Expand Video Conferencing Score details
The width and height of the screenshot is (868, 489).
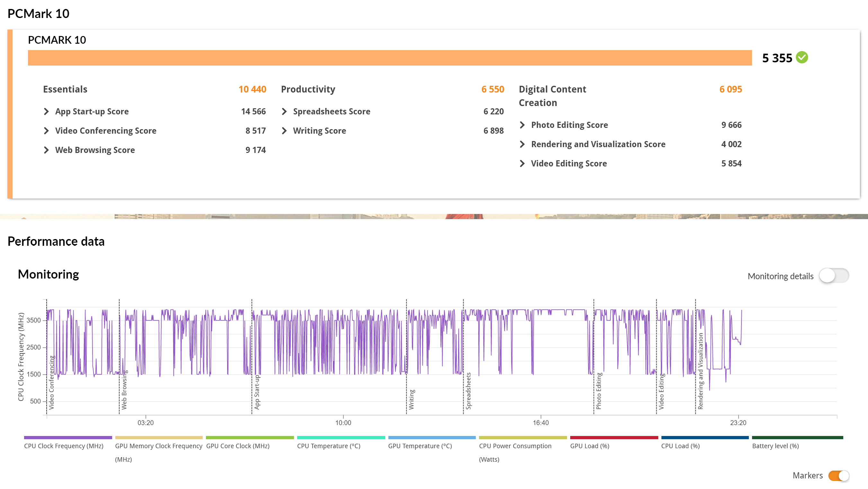[x=47, y=131]
